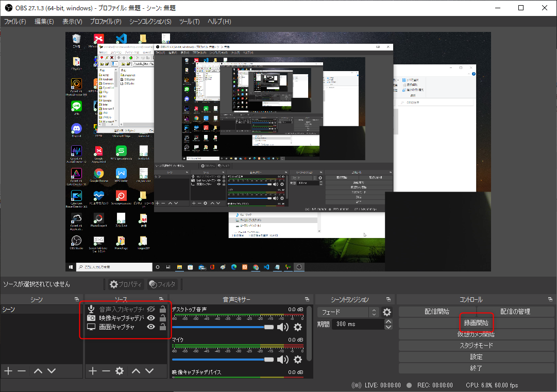The height and width of the screenshot is (392, 557).
Task: Pop out the シーントランジション dock panel
Action: (x=389, y=299)
